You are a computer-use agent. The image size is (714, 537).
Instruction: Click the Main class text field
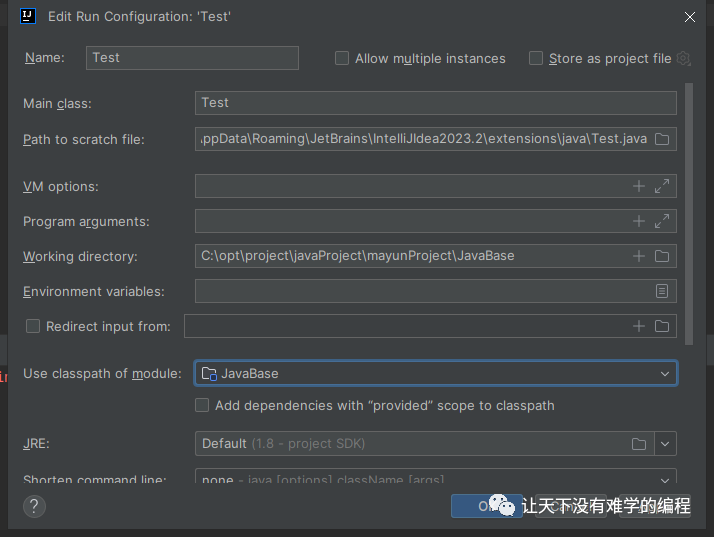pyautogui.click(x=436, y=102)
